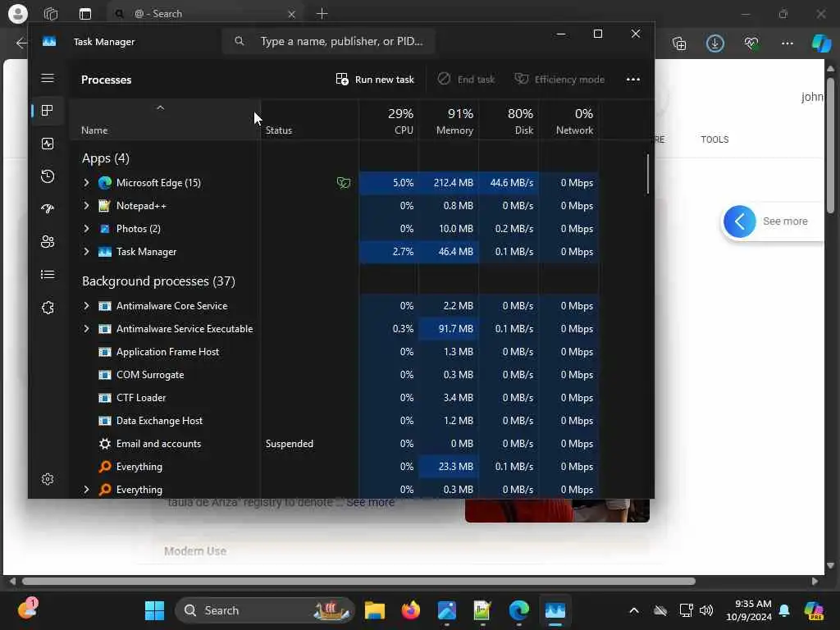
Task: Click the Notepad++ app icon in process list
Action: point(105,206)
